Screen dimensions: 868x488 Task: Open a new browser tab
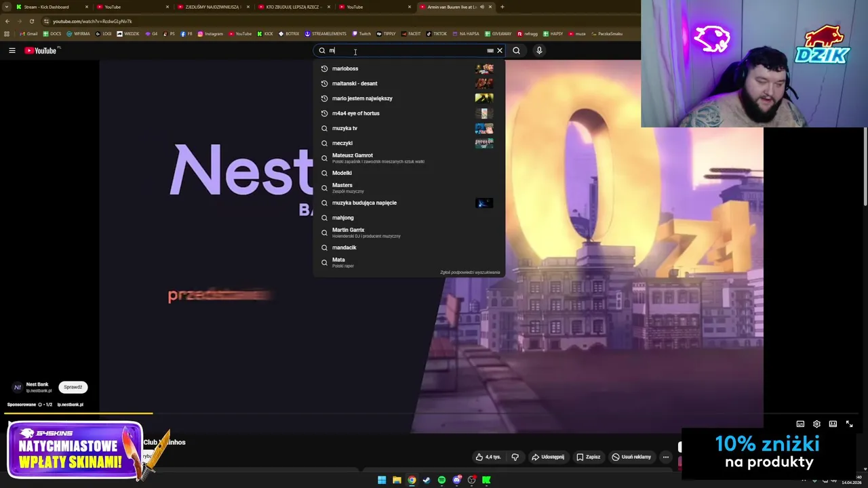[502, 7]
